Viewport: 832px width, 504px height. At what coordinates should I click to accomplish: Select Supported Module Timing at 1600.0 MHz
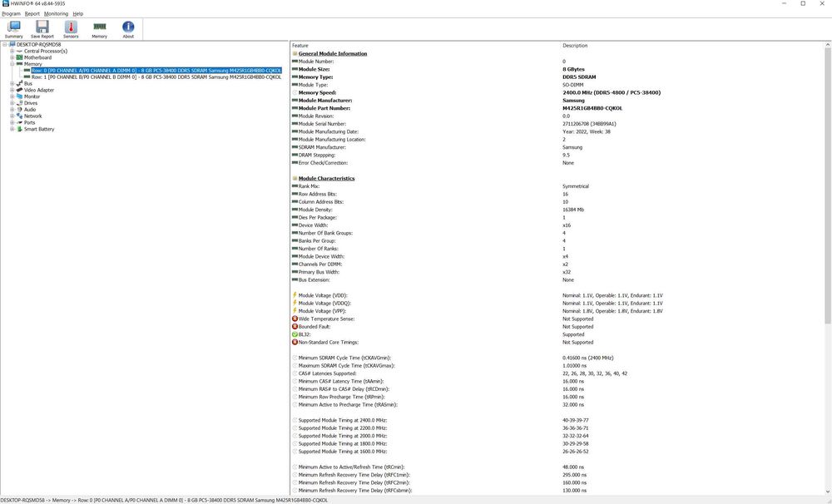(x=557, y=452)
